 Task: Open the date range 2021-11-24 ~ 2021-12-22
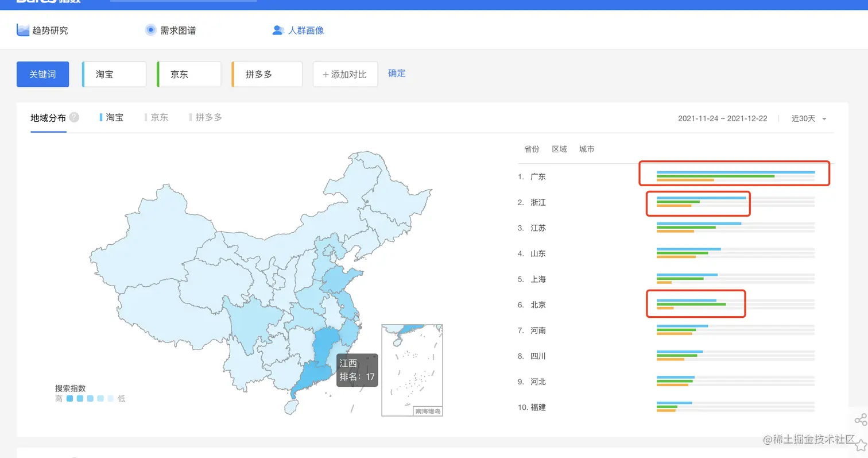tap(723, 118)
